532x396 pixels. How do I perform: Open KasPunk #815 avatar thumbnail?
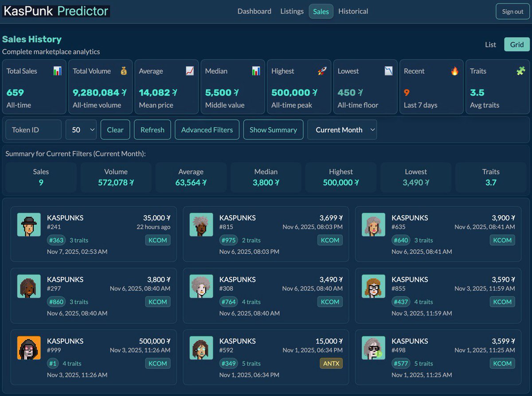(x=201, y=225)
